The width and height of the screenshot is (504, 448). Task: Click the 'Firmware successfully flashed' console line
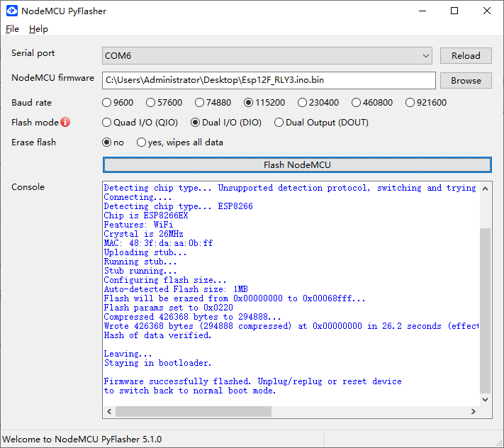252,381
